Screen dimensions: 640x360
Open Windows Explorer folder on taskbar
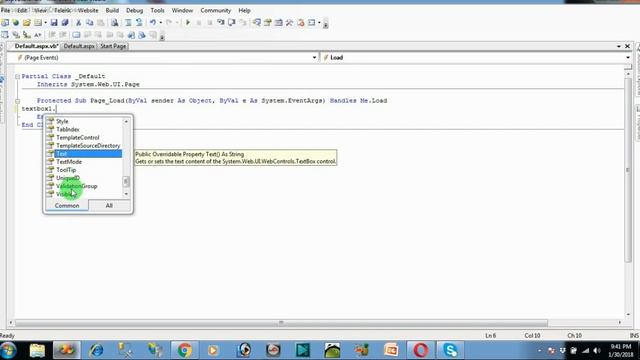pos(37,350)
